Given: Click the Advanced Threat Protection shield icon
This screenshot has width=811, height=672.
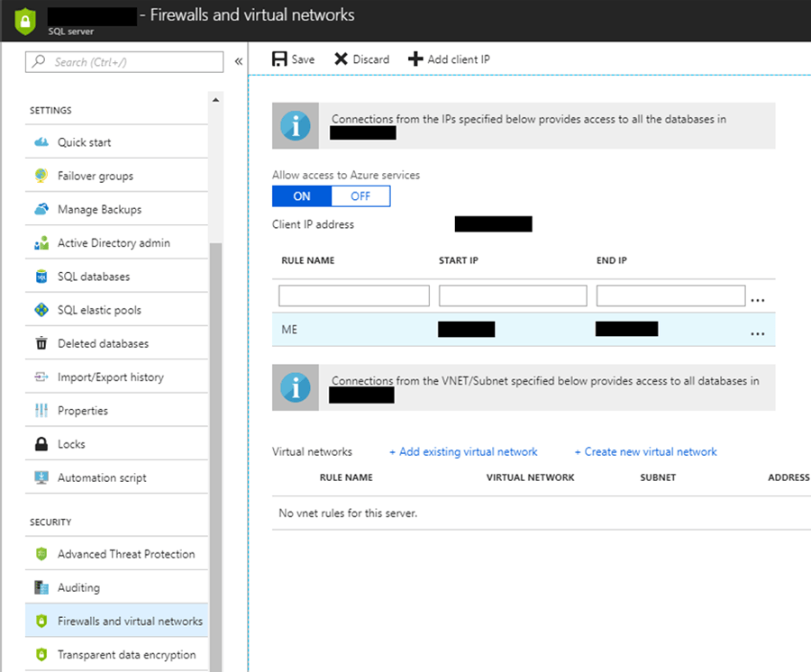Looking at the screenshot, I should 41,554.
